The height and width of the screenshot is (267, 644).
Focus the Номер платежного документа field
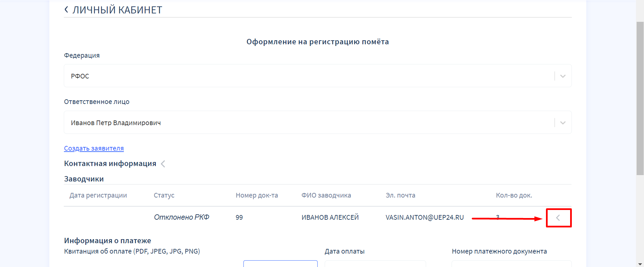click(511, 264)
